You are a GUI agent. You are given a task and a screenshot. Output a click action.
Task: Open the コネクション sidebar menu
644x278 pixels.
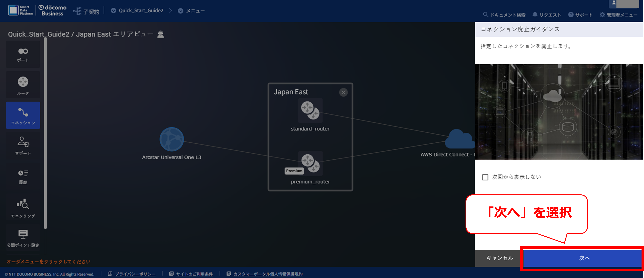[23, 115]
